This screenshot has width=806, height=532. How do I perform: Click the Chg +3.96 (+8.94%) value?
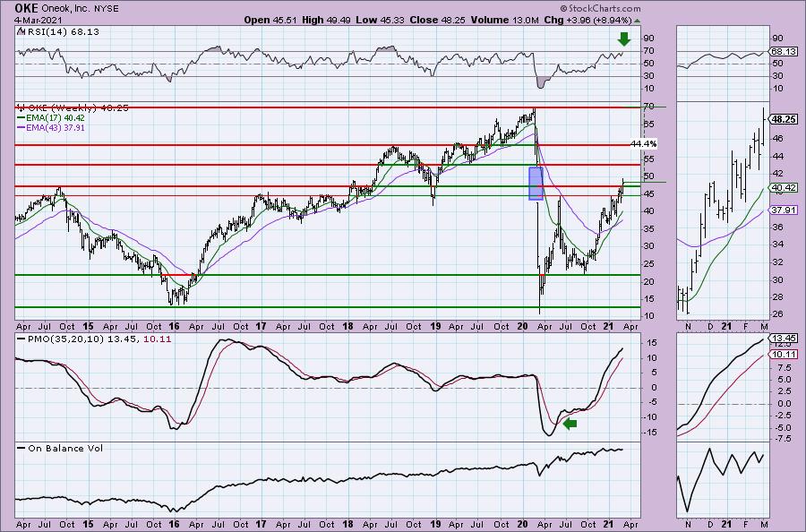(587, 20)
